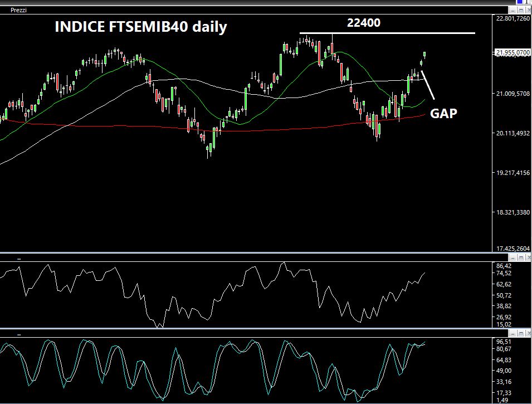Maximize the oscillator panel scaled to 96,51
The height and width of the screenshot is (404, 532).
pyautogui.click(x=521, y=333)
